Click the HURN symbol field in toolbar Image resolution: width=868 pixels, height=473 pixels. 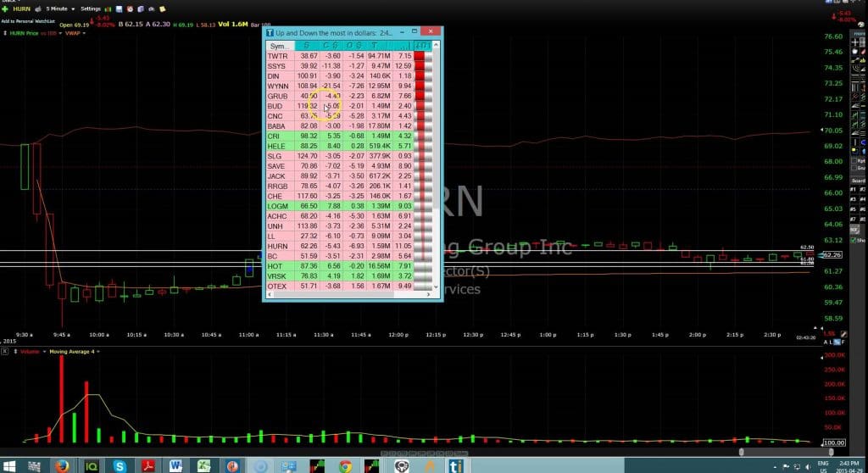click(x=21, y=8)
